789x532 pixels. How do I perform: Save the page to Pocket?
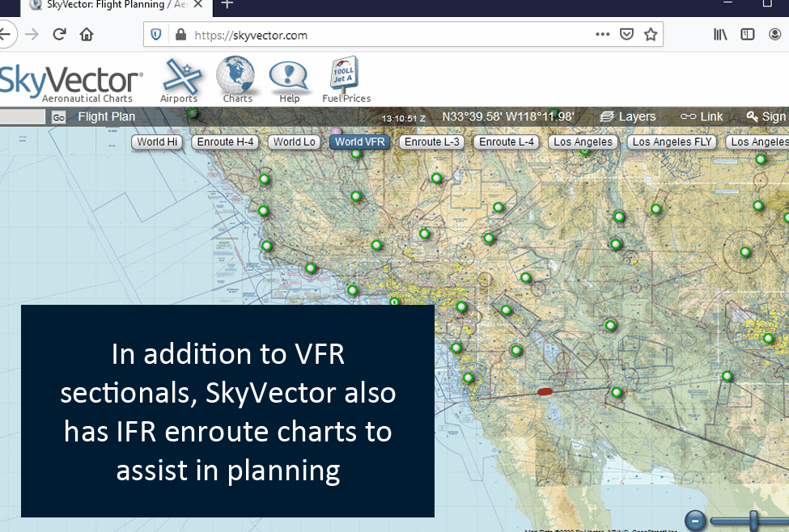pos(626,34)
